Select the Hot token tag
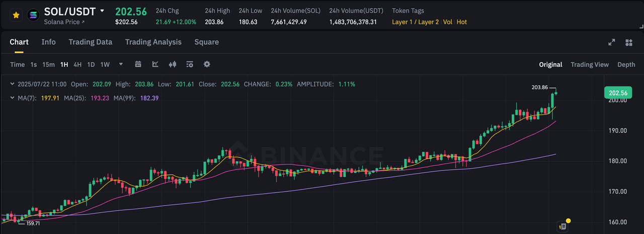Image resolution: width=644 pixels, height=234 pixels. pos(461,22)
